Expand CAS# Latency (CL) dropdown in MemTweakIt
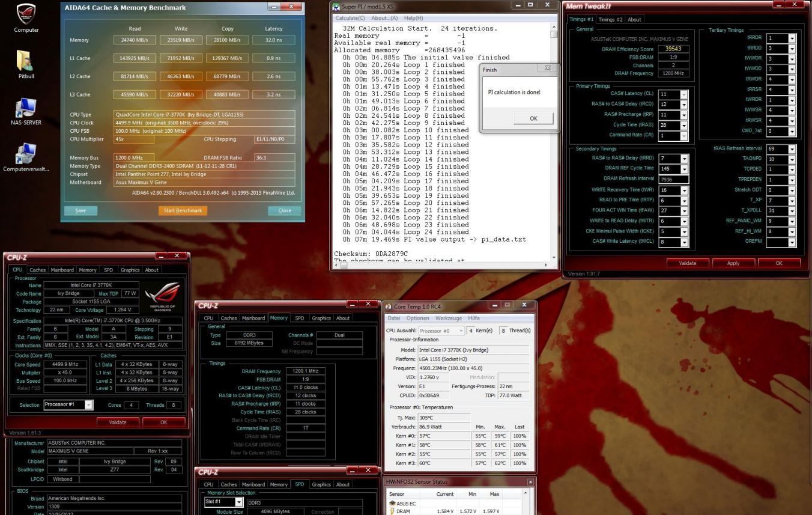Image resolution: width=812 pixels, height=515 pixels. (683, 94)
